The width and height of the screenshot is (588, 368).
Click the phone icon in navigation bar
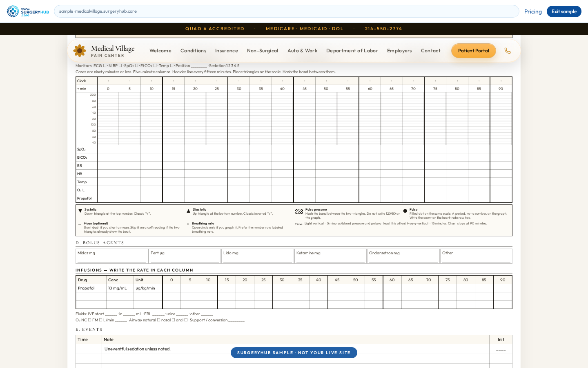point(508,51)
